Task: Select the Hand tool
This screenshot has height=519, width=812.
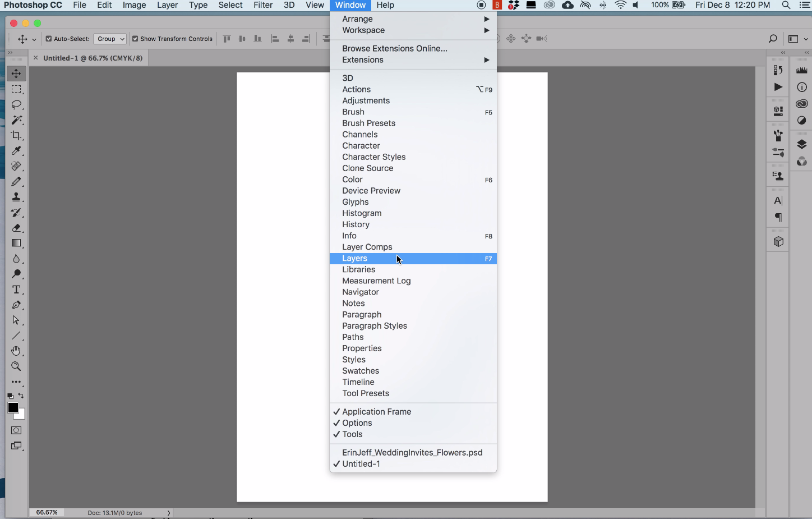Action: (x=16, y=351)
